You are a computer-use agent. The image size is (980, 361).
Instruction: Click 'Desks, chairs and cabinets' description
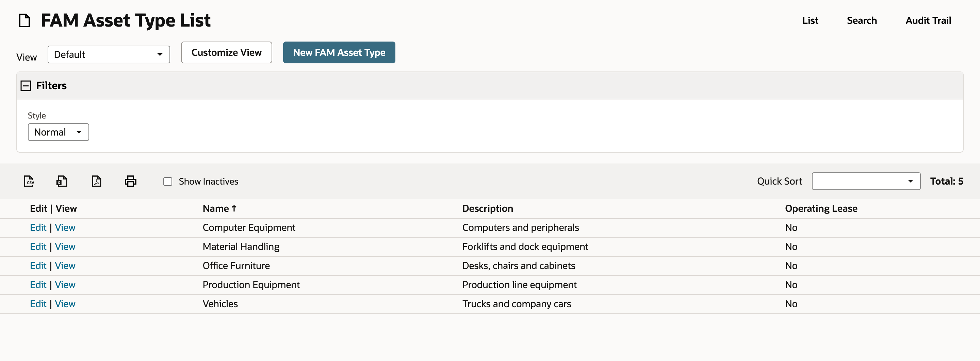click(519, 266)
